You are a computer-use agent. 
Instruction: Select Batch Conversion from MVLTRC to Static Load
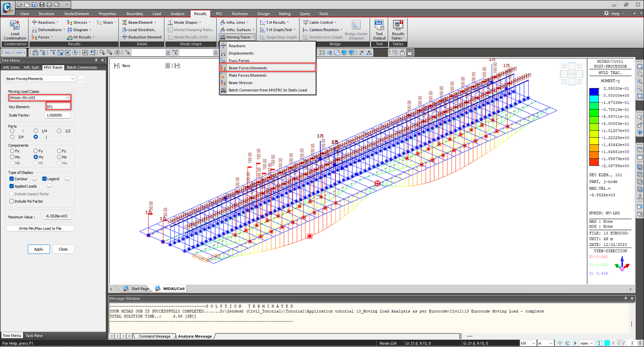(267, 90)
